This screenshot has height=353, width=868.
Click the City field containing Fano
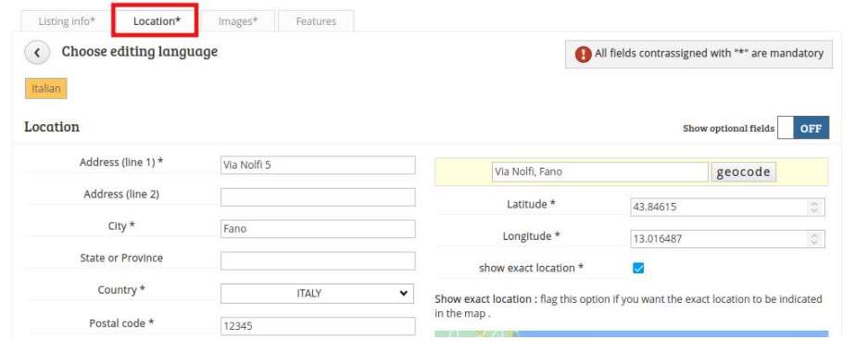pyautogui.click(x=318, y=229)
